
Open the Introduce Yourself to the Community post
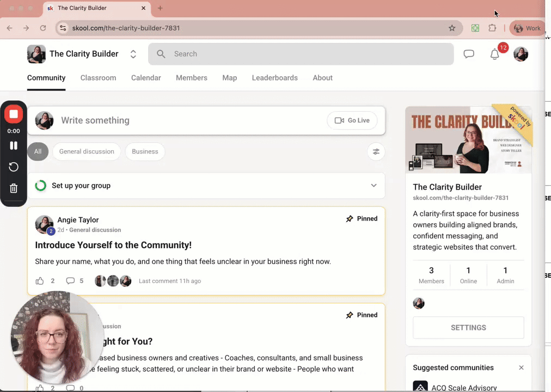pos(113,245)
